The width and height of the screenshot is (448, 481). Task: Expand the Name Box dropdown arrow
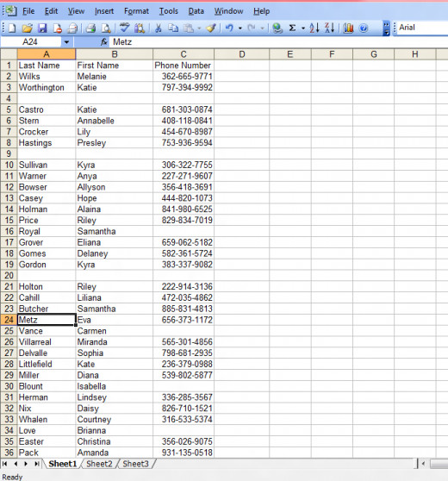click(66, 42)
